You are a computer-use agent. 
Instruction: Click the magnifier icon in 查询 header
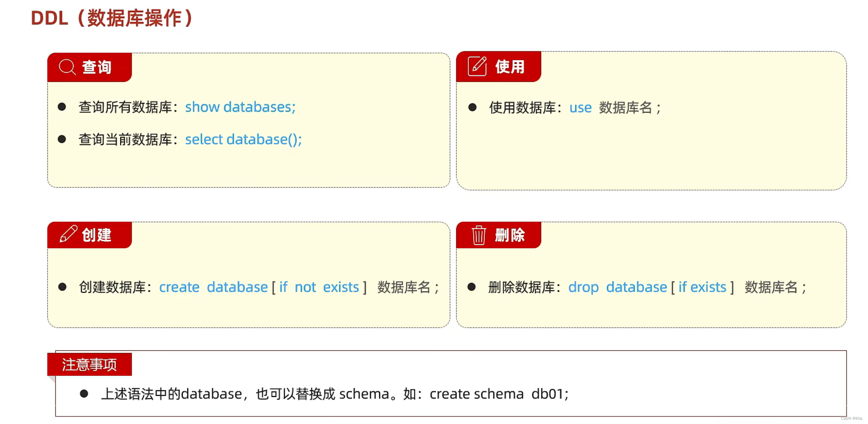tap(67, 67)
